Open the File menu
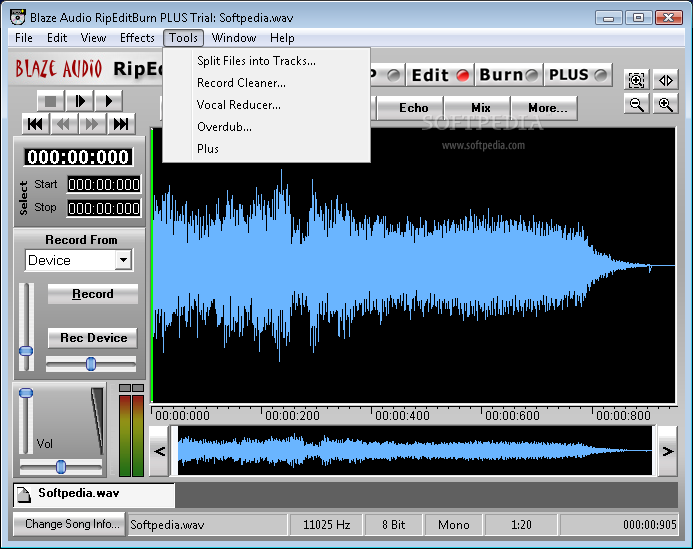 tap(23, 38)
